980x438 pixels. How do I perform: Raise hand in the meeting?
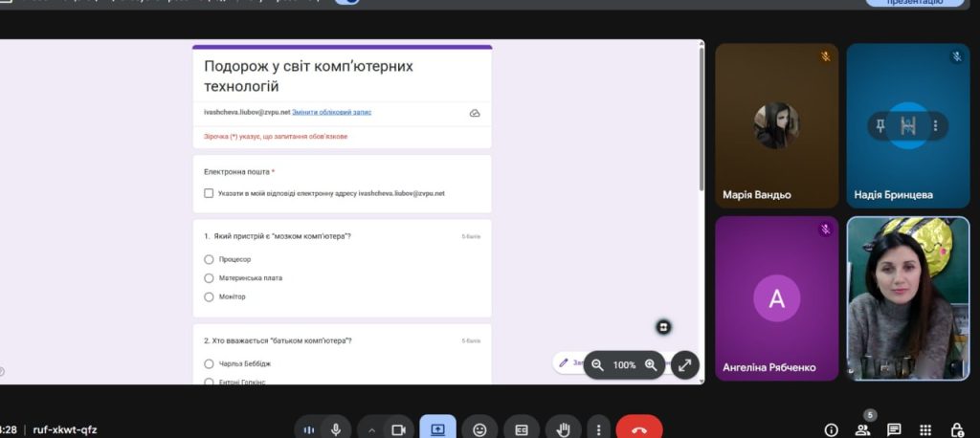click(564, 429)
